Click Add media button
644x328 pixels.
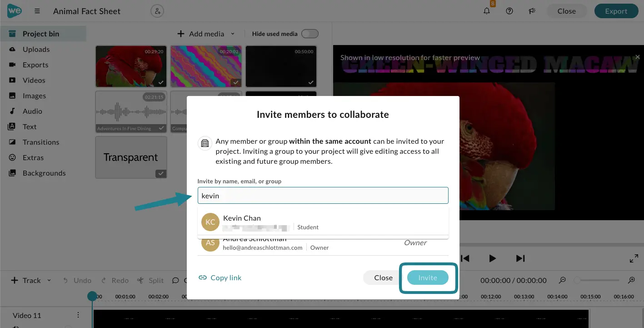click(x=200, y=34)
